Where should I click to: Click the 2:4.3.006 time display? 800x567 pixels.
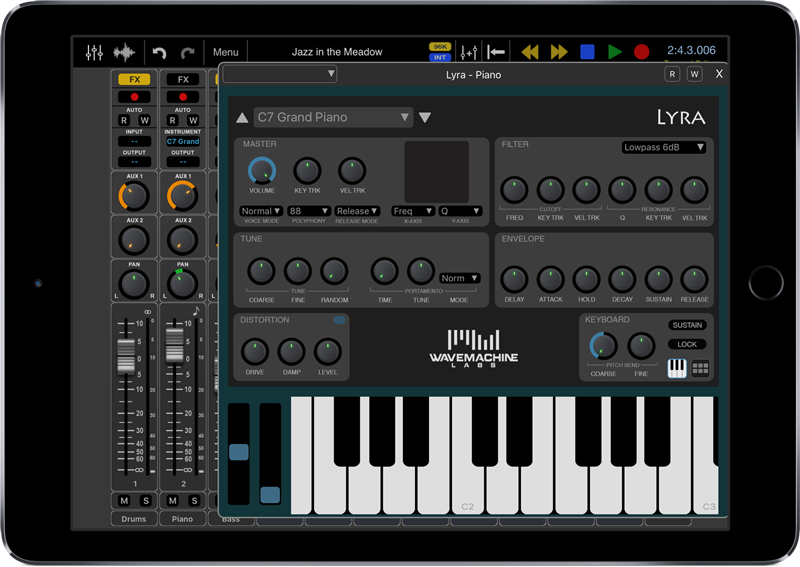(x=691, y=50)
